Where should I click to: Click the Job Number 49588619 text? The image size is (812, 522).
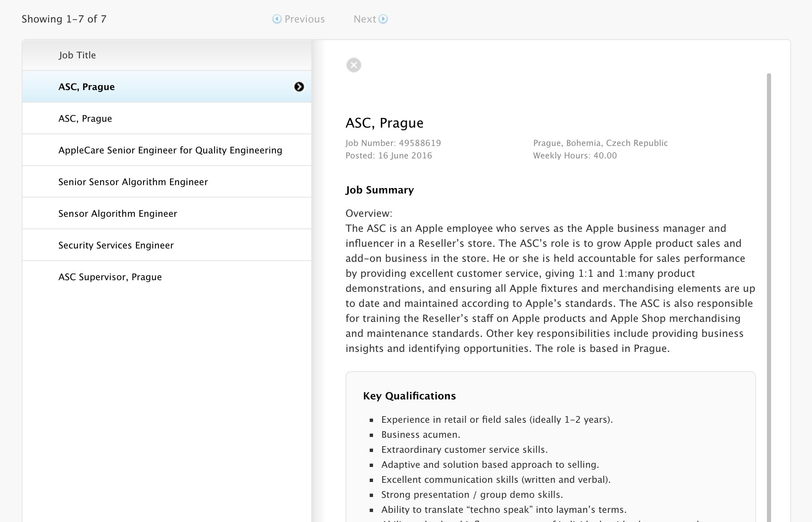pos(393,143)
